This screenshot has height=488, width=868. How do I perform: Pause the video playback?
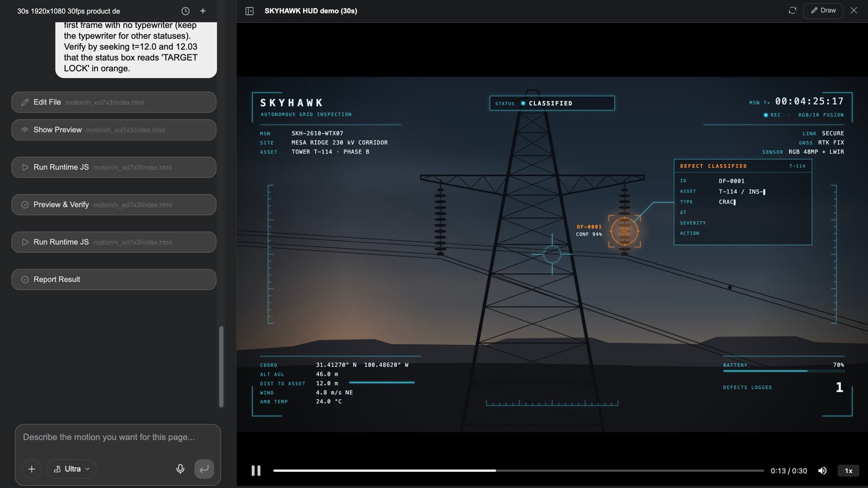tap(256, 471)
